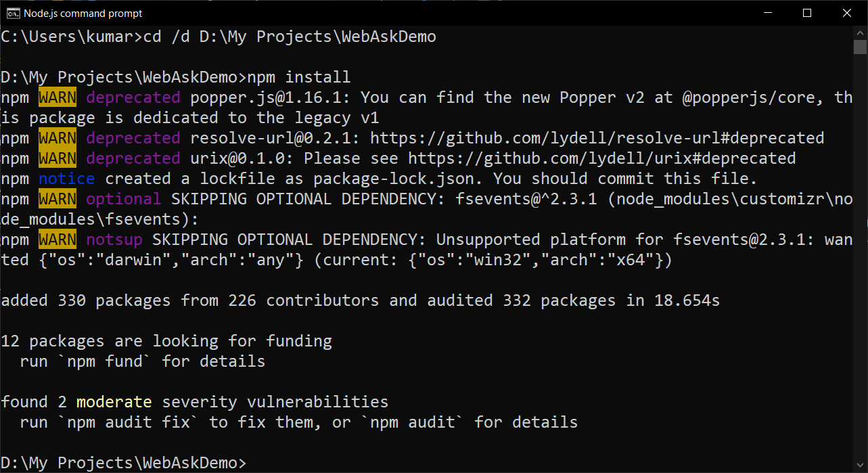Viewport: 868px width, 473px height.
Task: Click the resolve-url github deprecation URL
Action: 597,138
